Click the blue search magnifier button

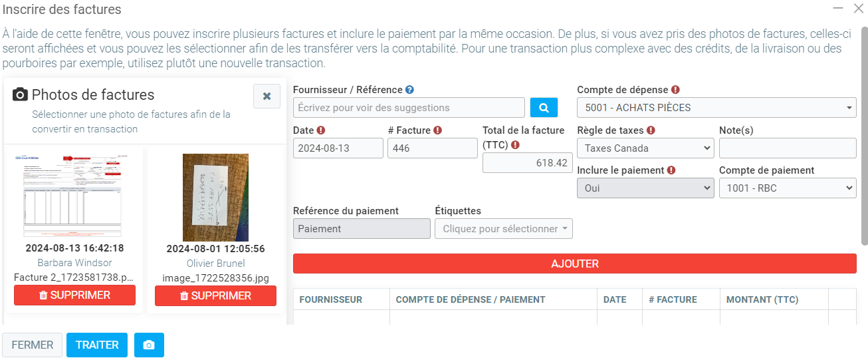(544, 108)
